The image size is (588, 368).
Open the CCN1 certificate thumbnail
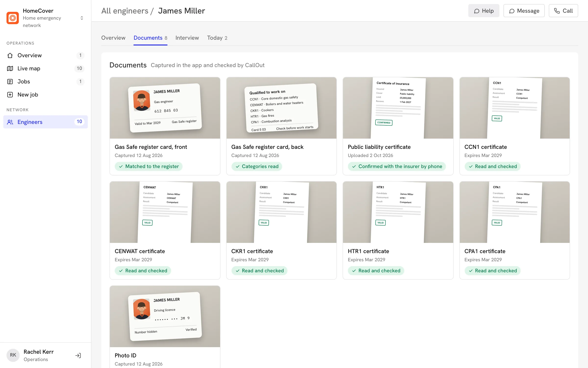tap(515, 108)
